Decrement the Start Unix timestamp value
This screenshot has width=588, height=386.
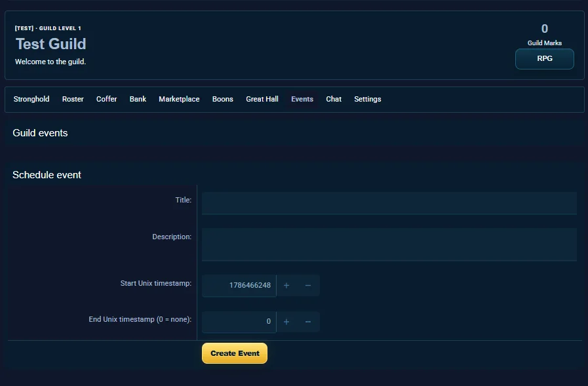click(x=308, y=286)
